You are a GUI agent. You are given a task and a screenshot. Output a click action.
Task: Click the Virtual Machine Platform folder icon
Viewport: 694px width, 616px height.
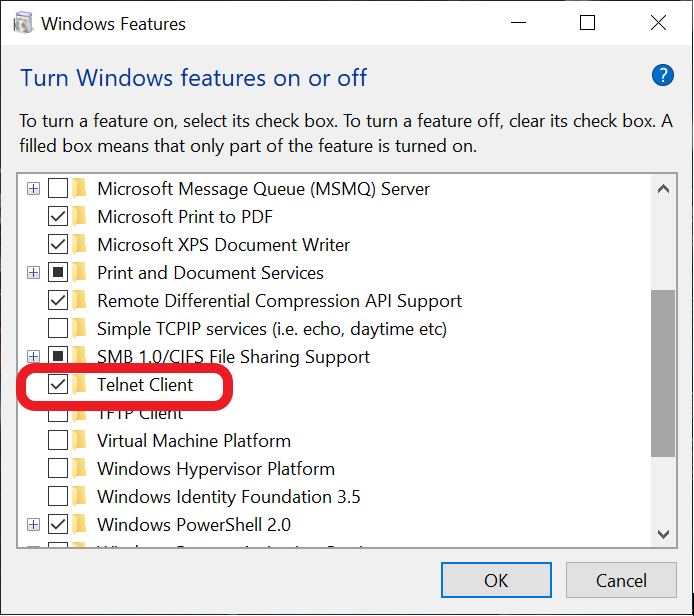[79, 441]
